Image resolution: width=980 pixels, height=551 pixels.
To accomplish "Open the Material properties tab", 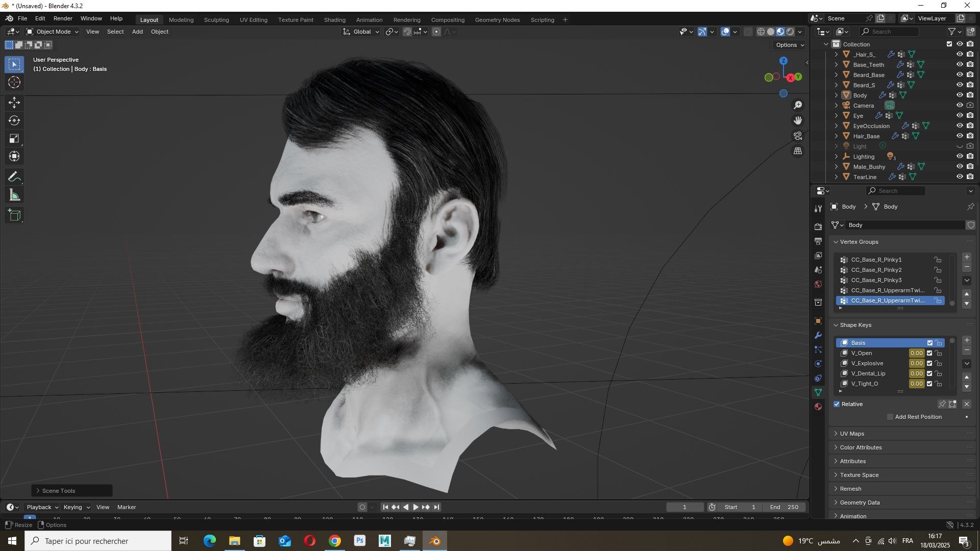I will coord(818,407).
